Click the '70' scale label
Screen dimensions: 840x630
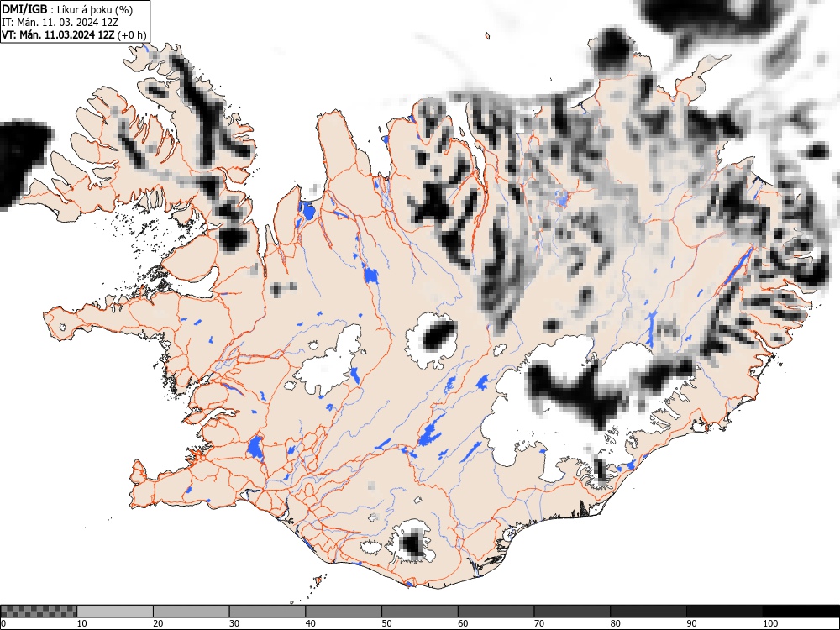pos(539,623)
